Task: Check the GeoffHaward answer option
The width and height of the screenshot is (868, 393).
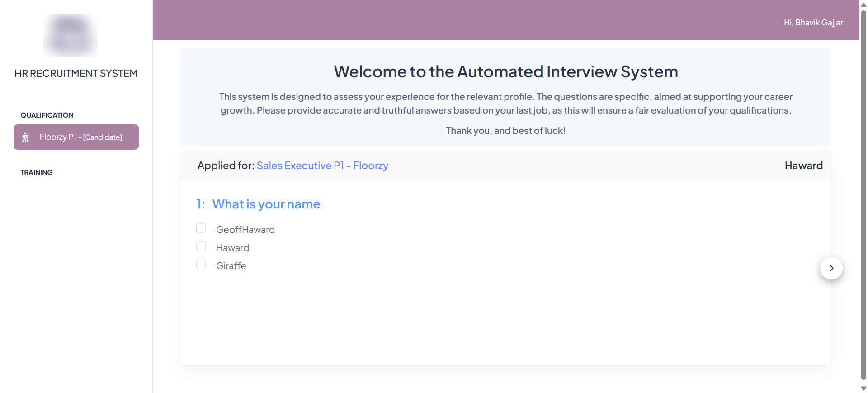Action: pyautogui.click(x=201, y=228)
